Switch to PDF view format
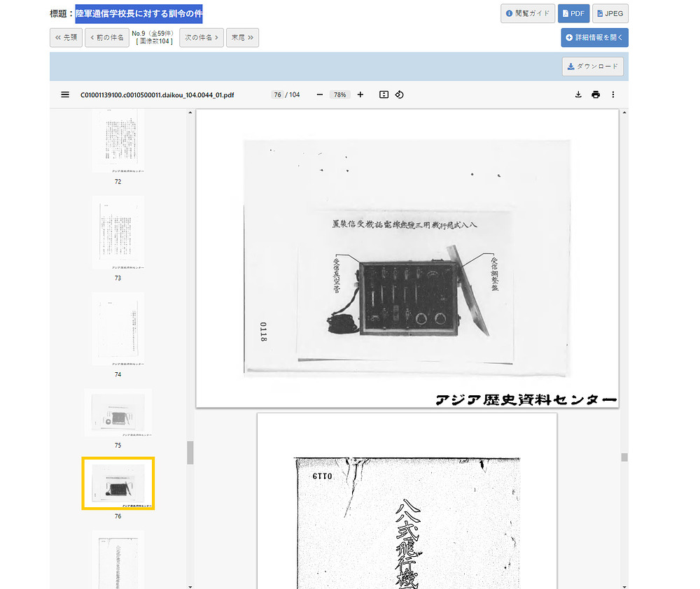This screenshot has width=700, height=589. pyautogui.click(x=573, y=13)
